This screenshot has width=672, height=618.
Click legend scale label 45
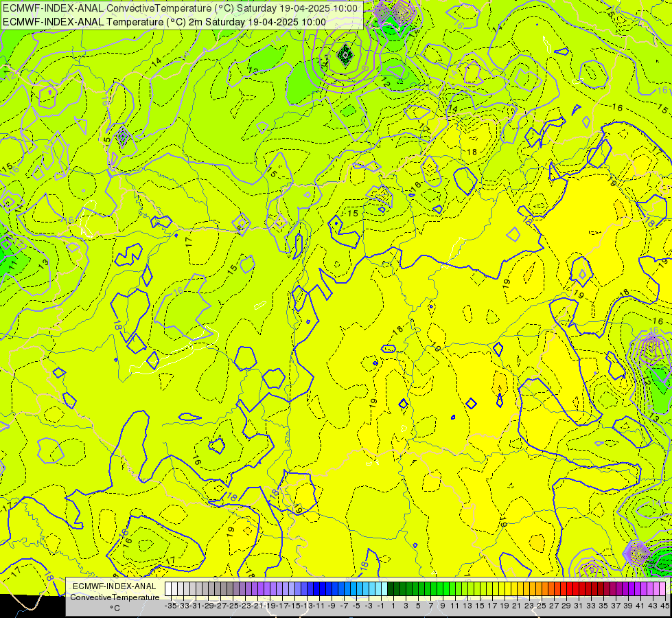pyautogui.click(x=664, y=606)
